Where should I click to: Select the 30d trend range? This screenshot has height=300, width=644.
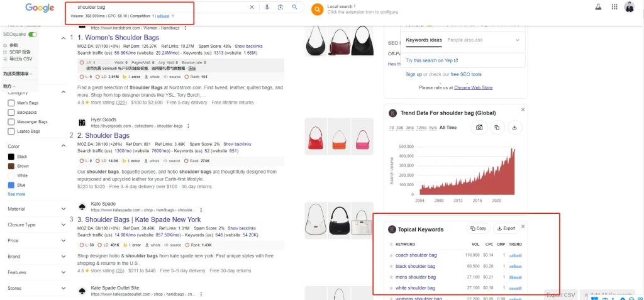point(399,128)
